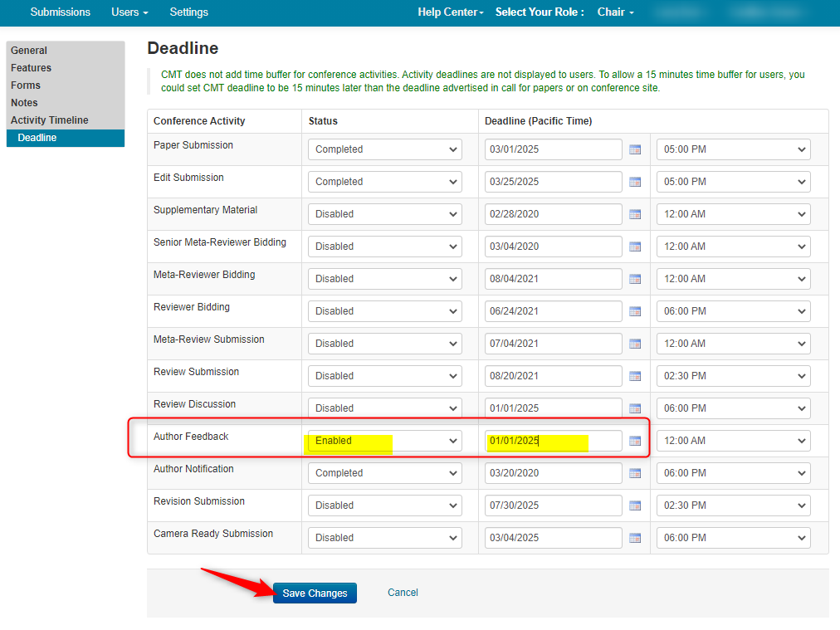This screenshot has width=840, height=630.
Task: Open calendar picker for Revision Submission deadline
Action: [x=635, y=505]
